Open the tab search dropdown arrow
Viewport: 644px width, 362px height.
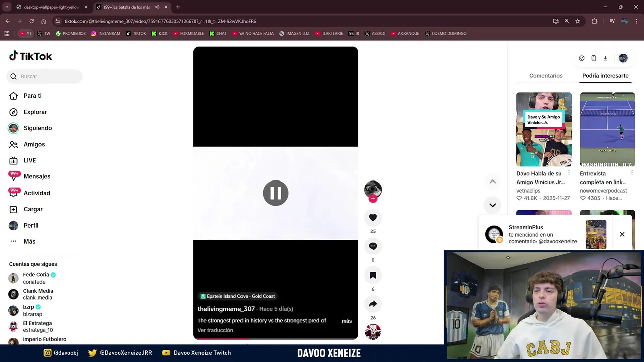(x=7, y=7)
